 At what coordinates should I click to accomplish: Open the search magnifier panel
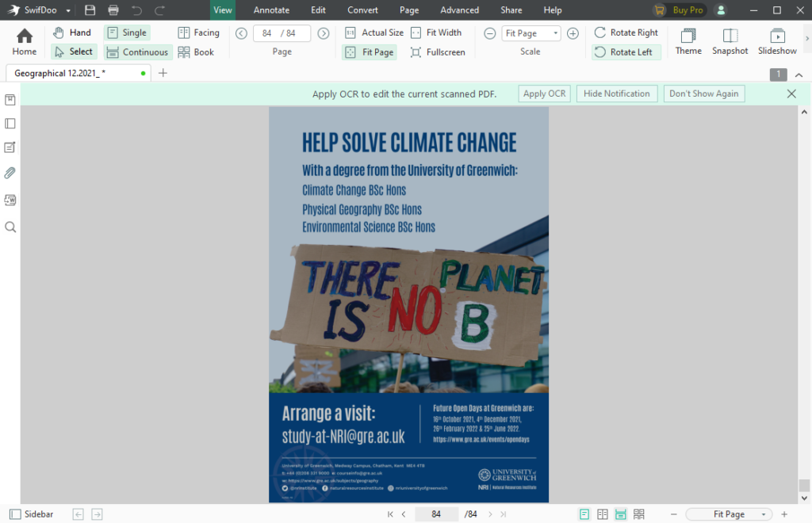pos(10,227)
